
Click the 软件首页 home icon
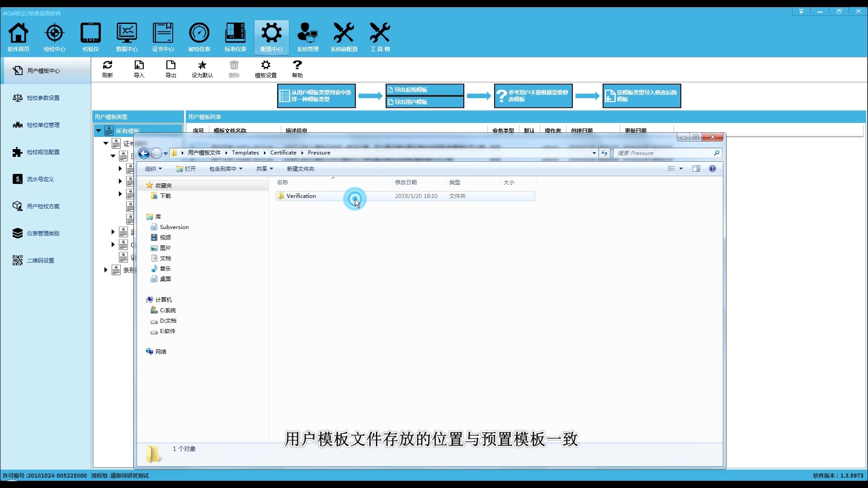(x=18, y=33)
